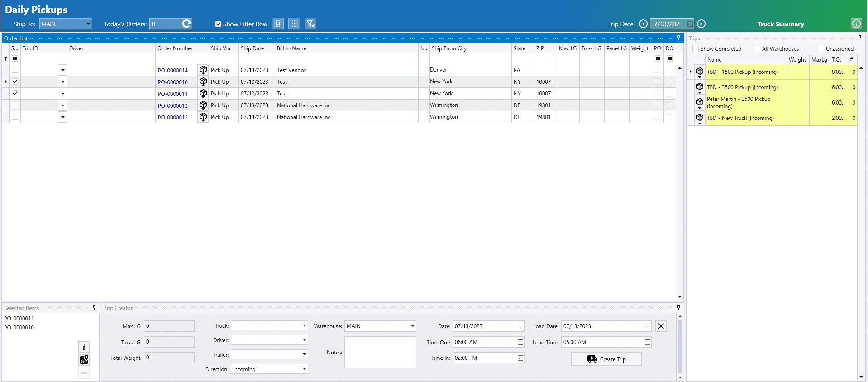Click the Notes text box
The height and width of the screenshot is (382, 868).
coord(380,352)
